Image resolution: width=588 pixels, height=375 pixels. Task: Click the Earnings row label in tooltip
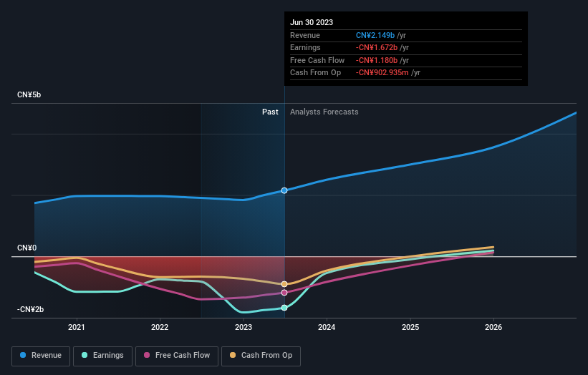tap(305, 47)
